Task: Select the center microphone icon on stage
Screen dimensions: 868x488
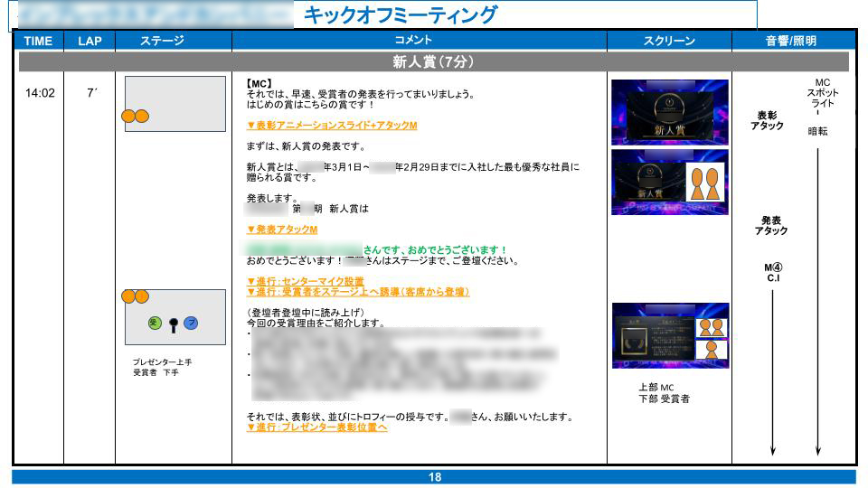Action: pos(173,324)
